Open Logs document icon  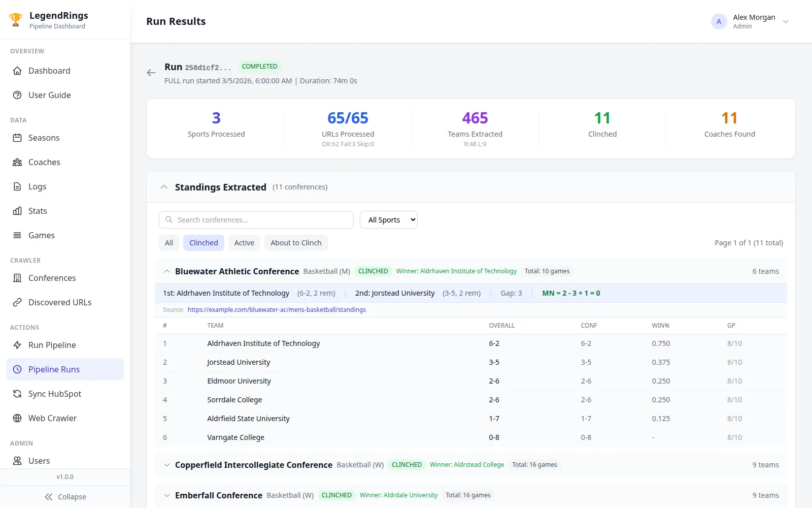point(17,186)
